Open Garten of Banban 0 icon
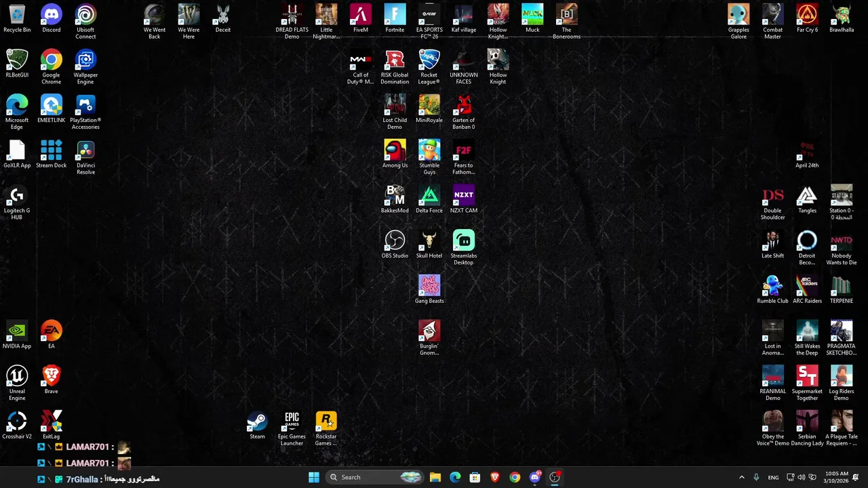Viewport: 868px width, 488px height. [464, 112]
